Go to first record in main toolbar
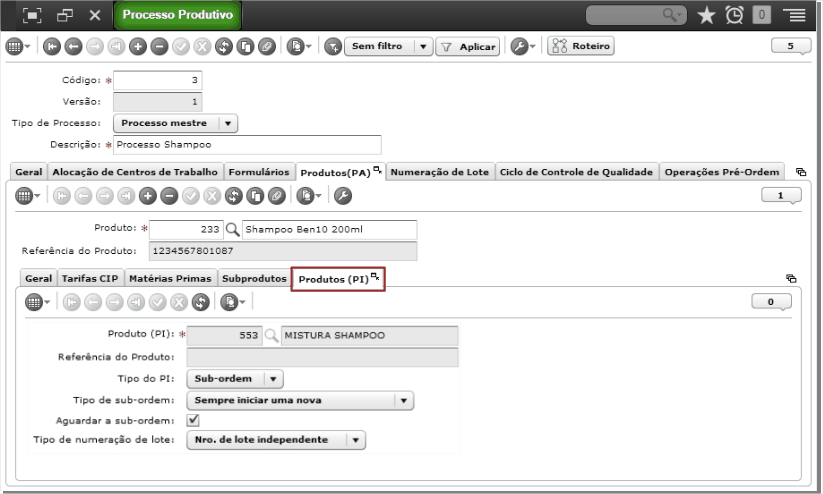This screenshot has width=823, height=494. pos(51,47)
